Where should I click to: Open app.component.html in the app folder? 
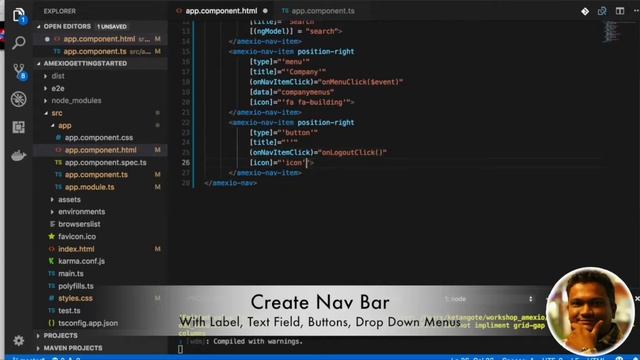100,150
